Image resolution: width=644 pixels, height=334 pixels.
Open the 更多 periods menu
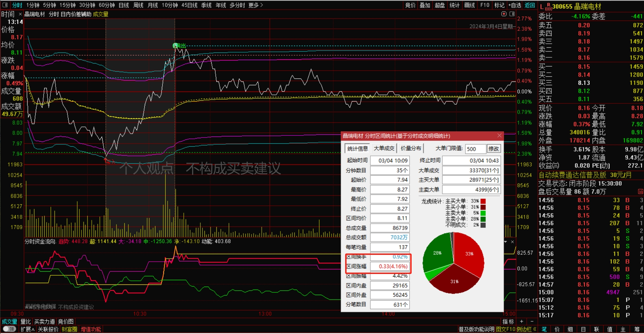(x=254, y=5)
